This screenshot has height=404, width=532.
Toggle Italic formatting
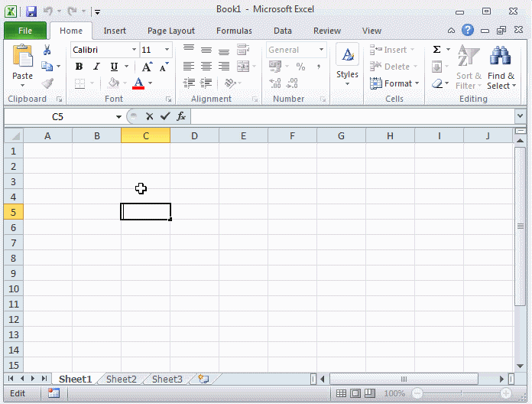96,67
